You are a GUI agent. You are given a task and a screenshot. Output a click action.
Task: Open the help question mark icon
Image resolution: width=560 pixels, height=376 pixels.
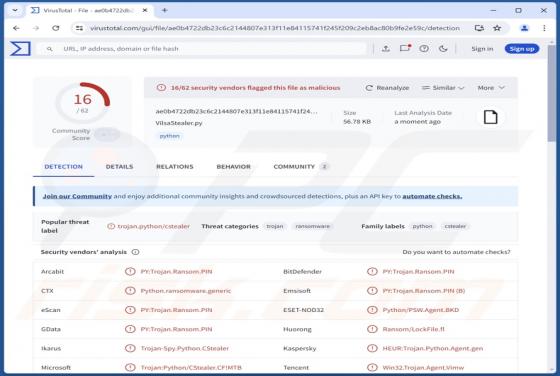(x=424, y=49)
